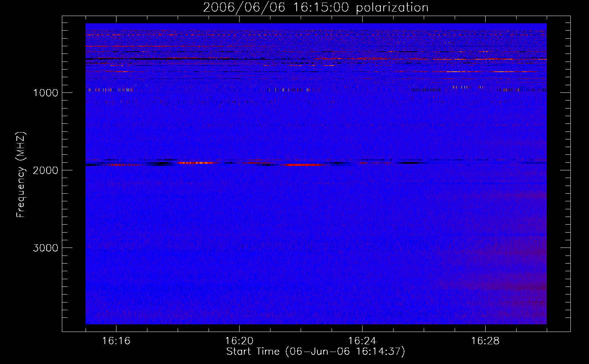Click the right-side tick mark at 2000 MHz

coord(565,170)
